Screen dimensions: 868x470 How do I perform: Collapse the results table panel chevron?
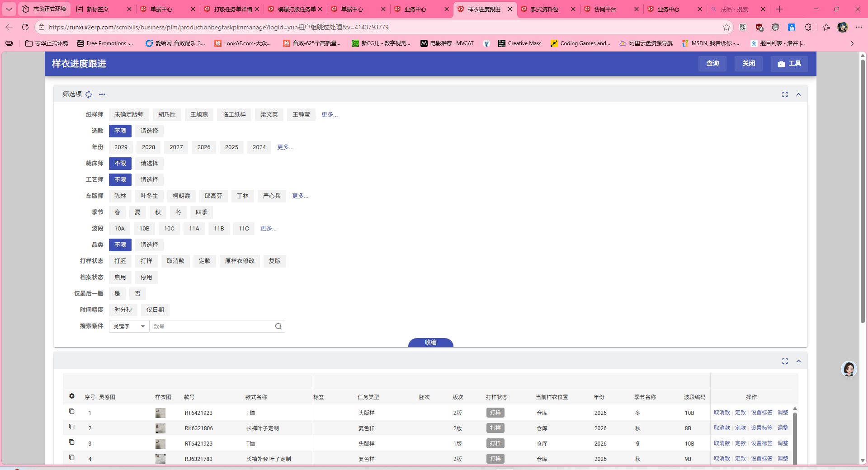[x=798, y=361]
